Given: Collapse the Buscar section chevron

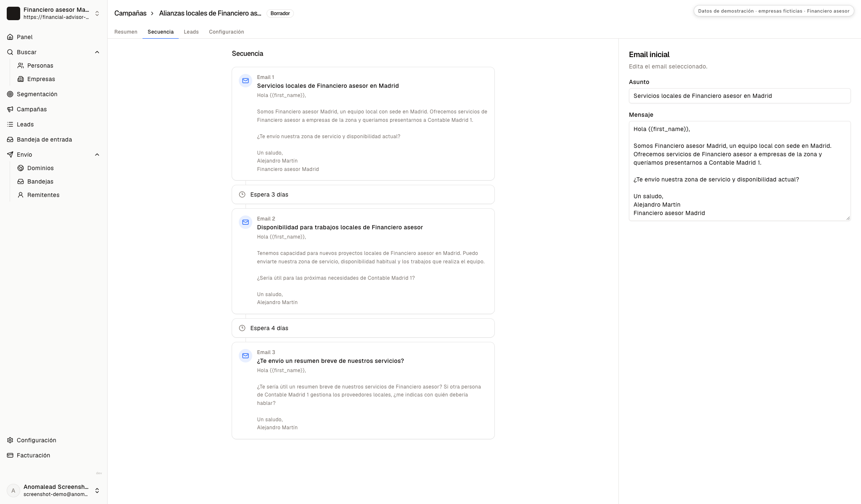Looking at the screenshot, I should click(97, 52).
